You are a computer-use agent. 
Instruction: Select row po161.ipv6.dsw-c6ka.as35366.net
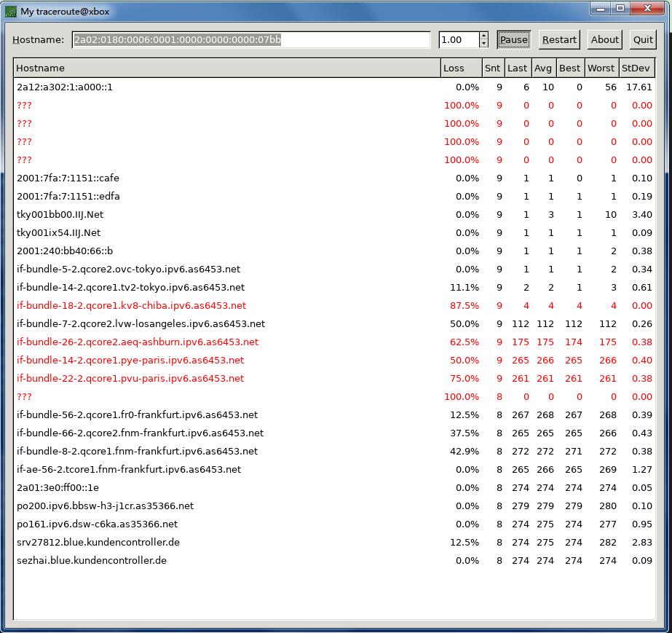[335, 524]
